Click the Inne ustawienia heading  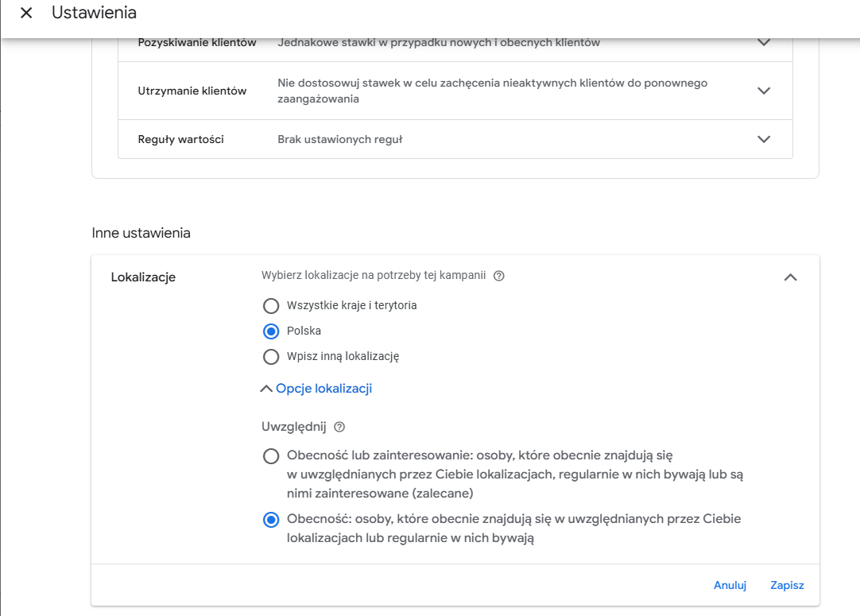point(141,233)
